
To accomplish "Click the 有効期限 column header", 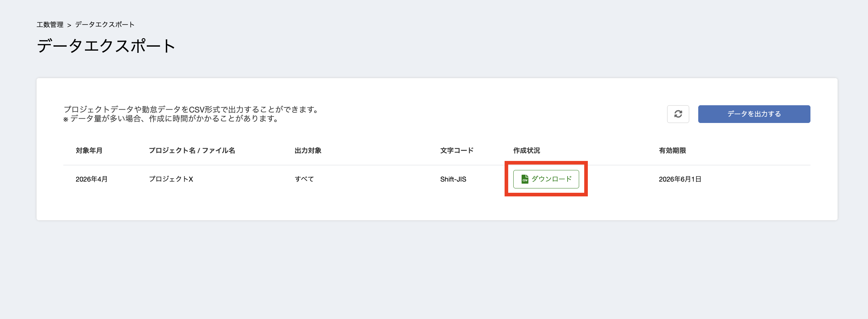I will tap(672, 150).
